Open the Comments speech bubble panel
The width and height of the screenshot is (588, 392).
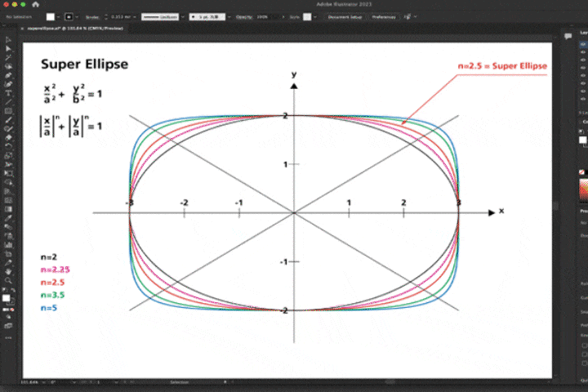[568, 36]
